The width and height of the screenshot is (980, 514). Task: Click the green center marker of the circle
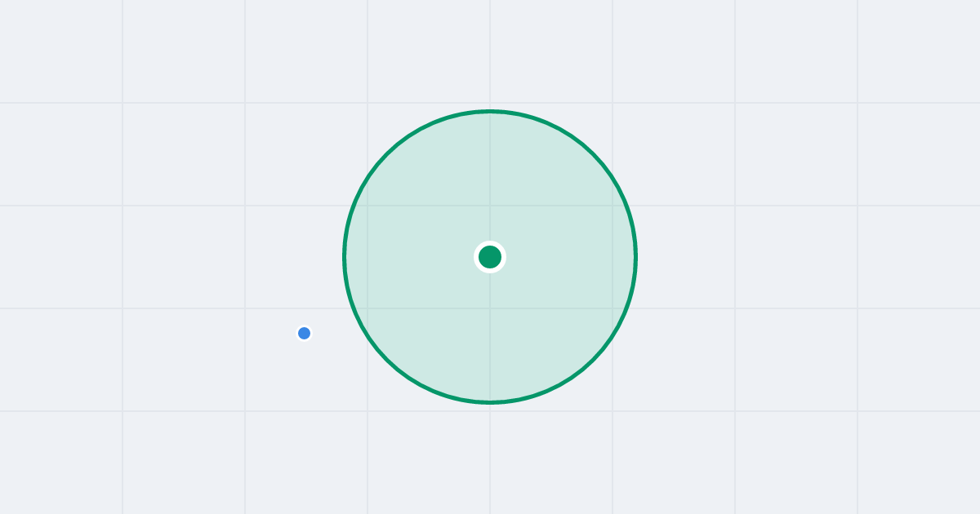click(490, 257)
